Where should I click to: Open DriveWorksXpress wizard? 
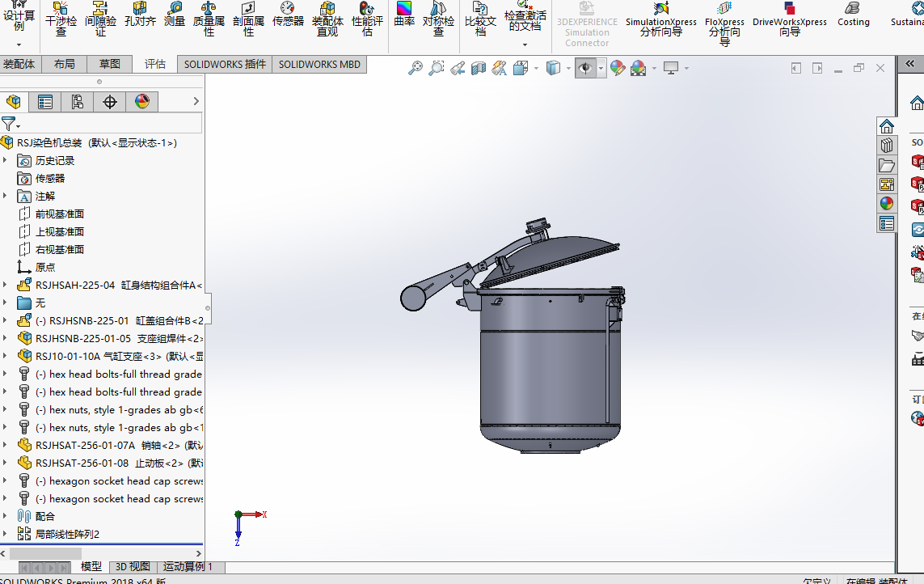click(x=790, y=19)
